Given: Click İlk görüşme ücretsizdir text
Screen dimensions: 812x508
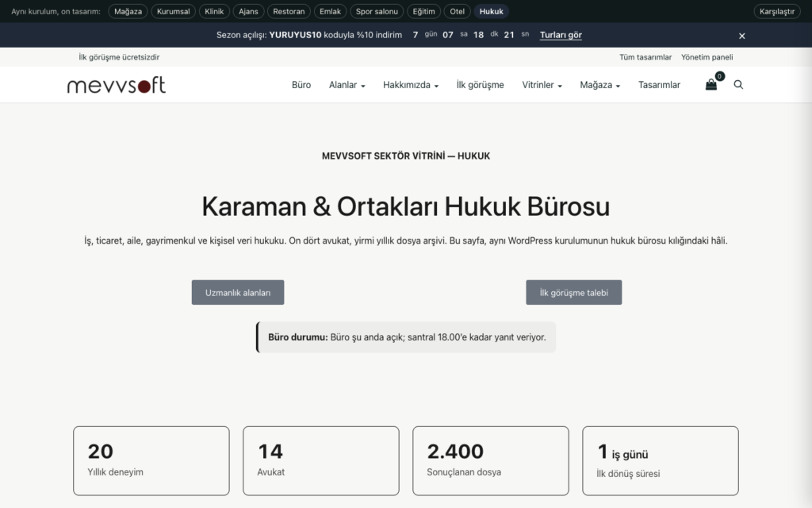Looking at the screenshot, I should click(x=119, y=57).
